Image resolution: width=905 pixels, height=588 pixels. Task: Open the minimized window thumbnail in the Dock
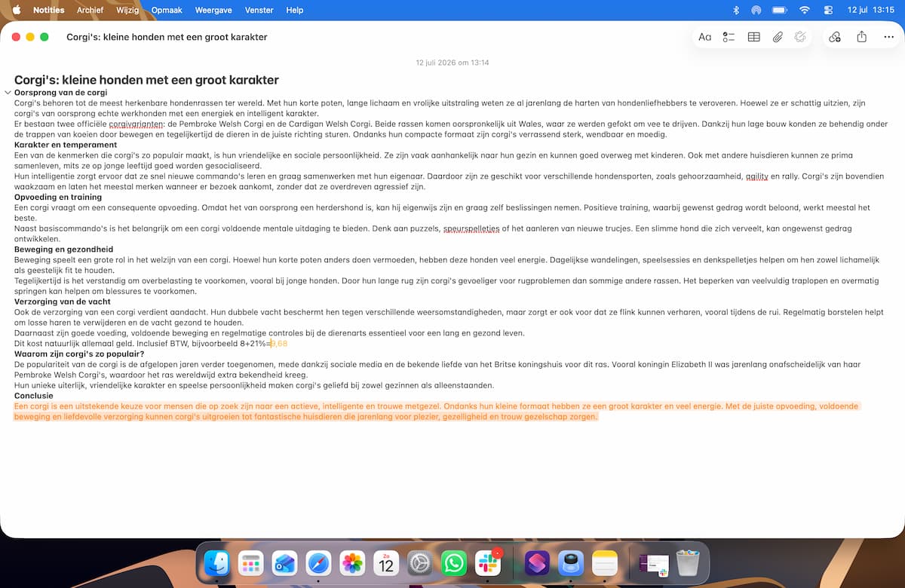tap(654, 565)
